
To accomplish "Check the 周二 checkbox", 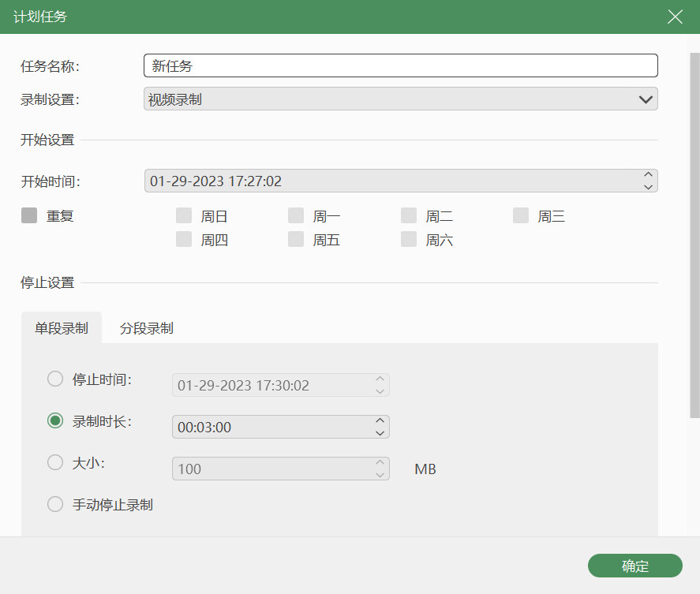I will tap(409, 215).
